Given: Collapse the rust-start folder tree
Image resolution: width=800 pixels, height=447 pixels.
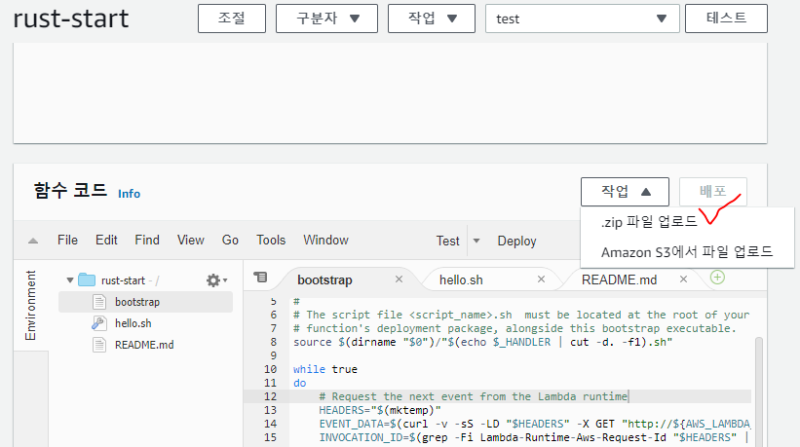Looking at the screenshot, I should (x=69, y=281).
